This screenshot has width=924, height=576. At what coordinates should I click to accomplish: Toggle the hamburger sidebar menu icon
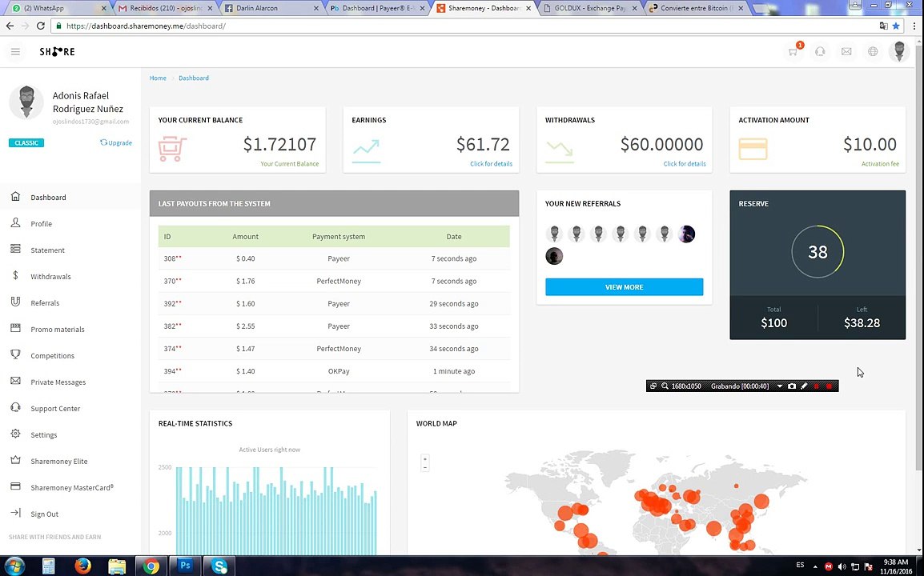click(15, 52)
